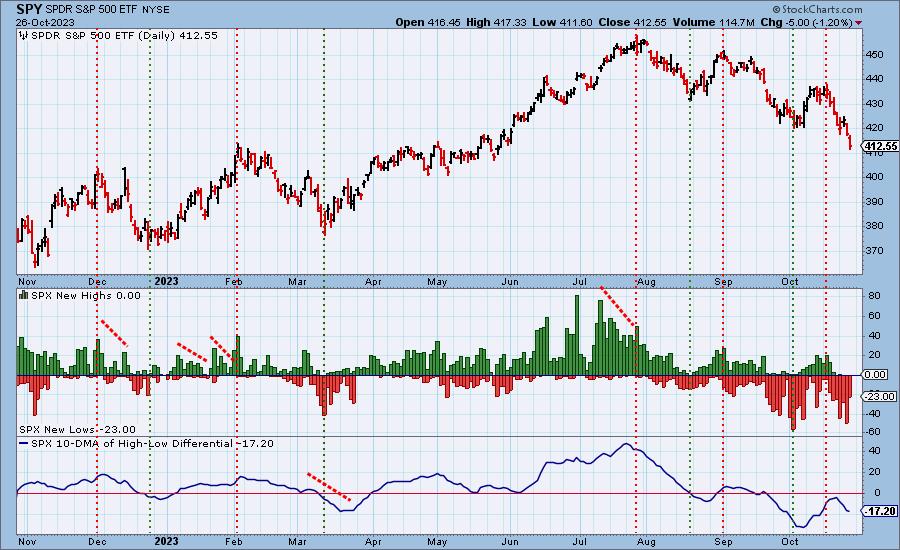Click the candlestick icon beside SPDR S&P 500 ETF (Daily)

tap(24, 36)
